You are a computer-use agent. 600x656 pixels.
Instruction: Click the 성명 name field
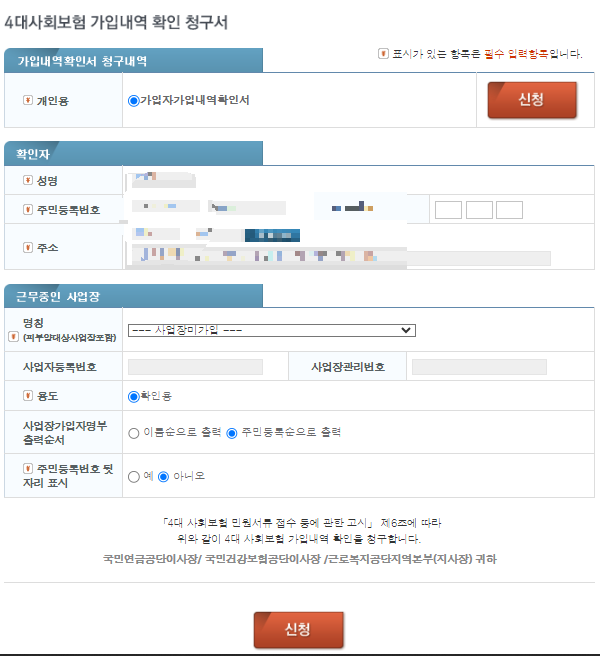tap(163, 180)
